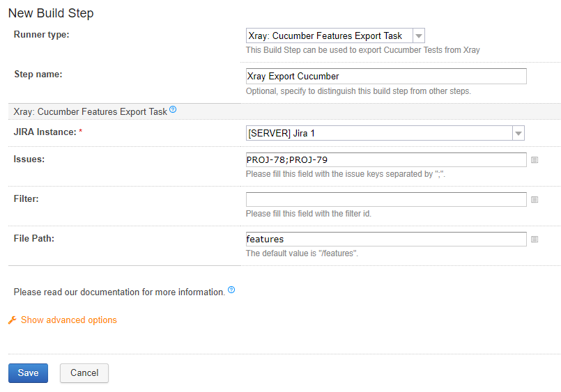Viewport: 561px width, 392px height.
Task: Cancel the new build step
Action: 84,373
